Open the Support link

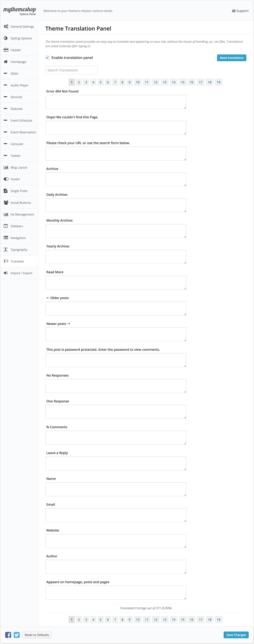click(240, 11)
